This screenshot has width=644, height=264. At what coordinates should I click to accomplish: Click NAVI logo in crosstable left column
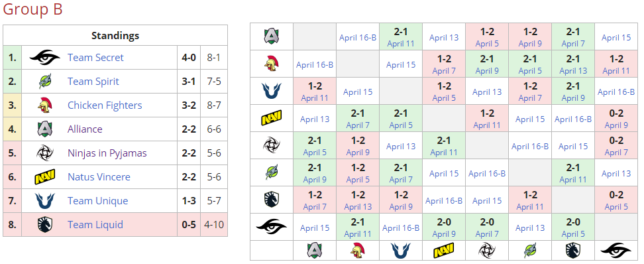tap(272, 119)
